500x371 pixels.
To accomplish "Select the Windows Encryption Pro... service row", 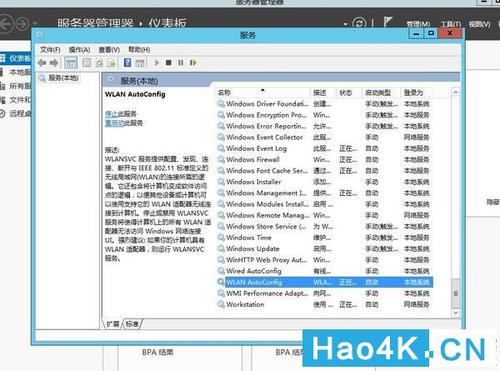I will pos(325,115).
